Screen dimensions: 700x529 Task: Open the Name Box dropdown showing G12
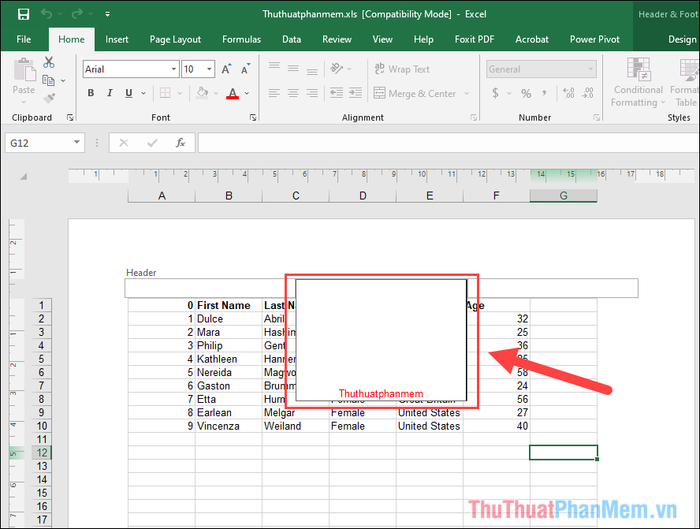[77, 143]
